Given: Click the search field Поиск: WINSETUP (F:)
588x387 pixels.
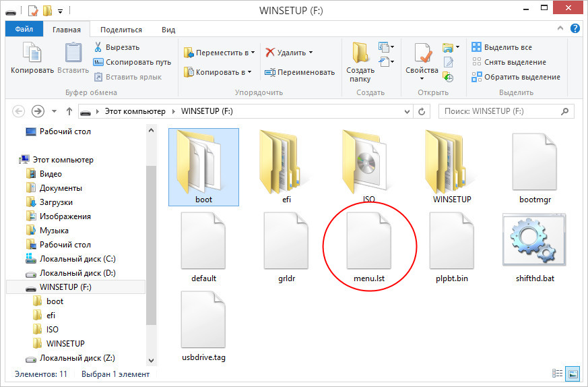Looking at the screenshot, I should coord(507,111).
